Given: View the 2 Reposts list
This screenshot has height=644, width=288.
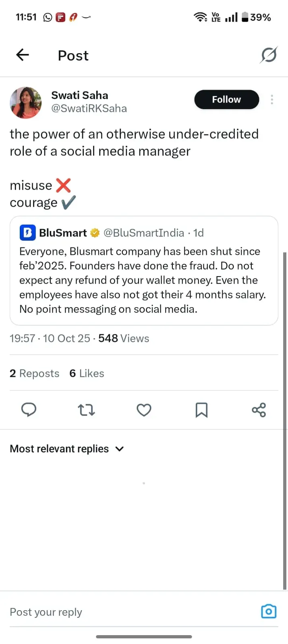Looking at the screenshot, I should point(34,374).
